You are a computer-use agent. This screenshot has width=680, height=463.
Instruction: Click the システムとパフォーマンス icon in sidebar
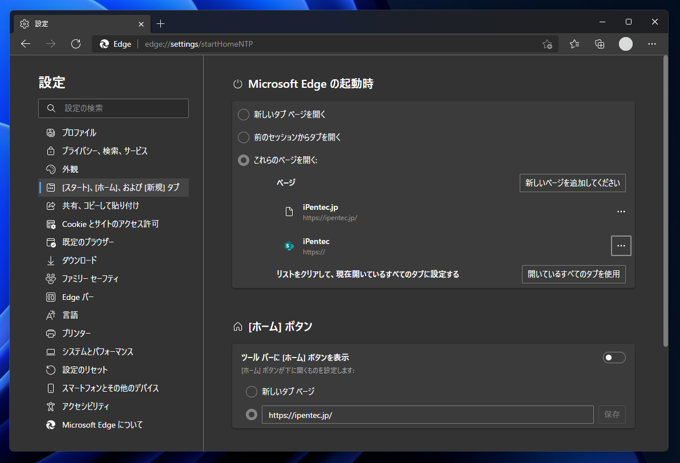(51, 352)
